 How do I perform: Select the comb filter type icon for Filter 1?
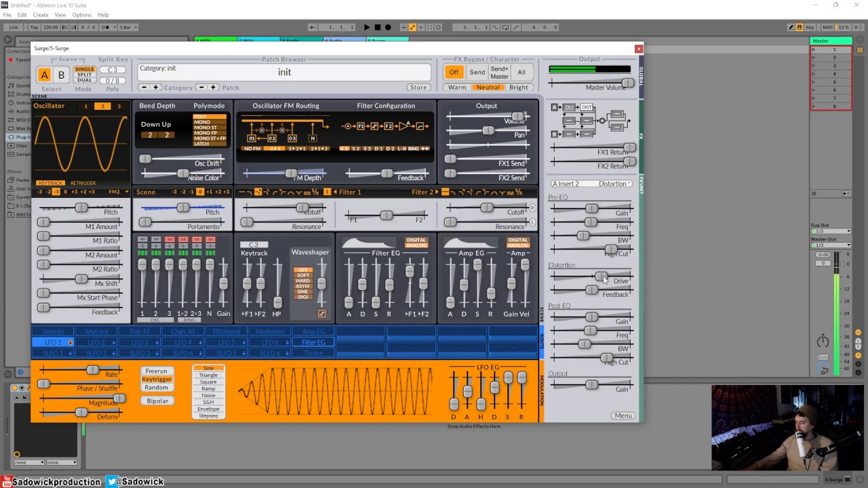click(307, 192)
